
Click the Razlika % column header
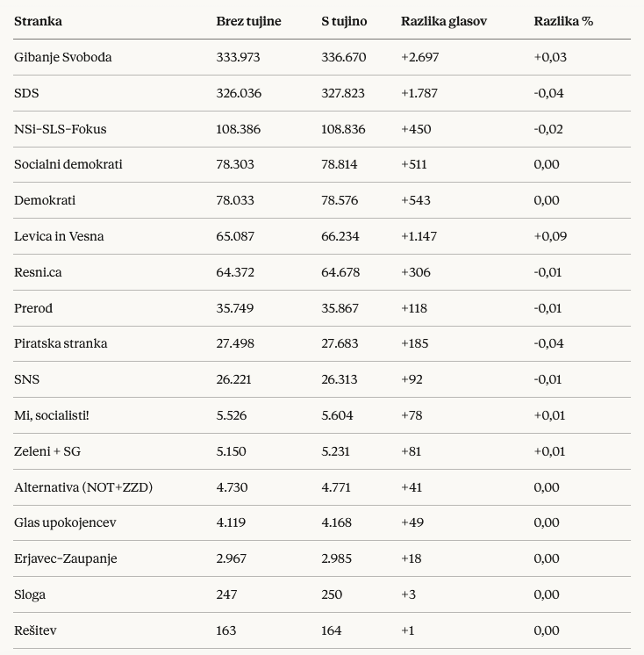click(x=563, y=21)
